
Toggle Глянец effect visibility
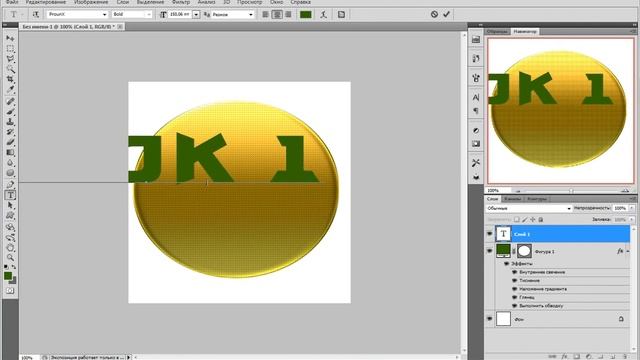(514, 297)
